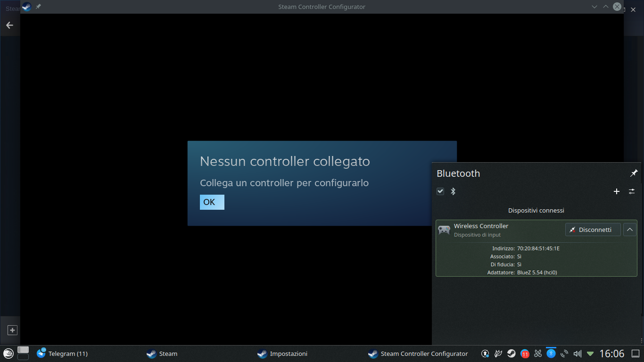
Task: Click the Wireless Controller gamepad icon
Action: point(444,230)
